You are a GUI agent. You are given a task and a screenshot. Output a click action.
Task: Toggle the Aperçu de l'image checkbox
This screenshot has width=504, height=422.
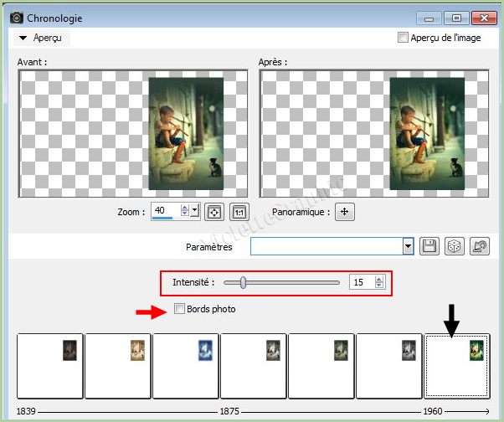(x=404, y=38)
